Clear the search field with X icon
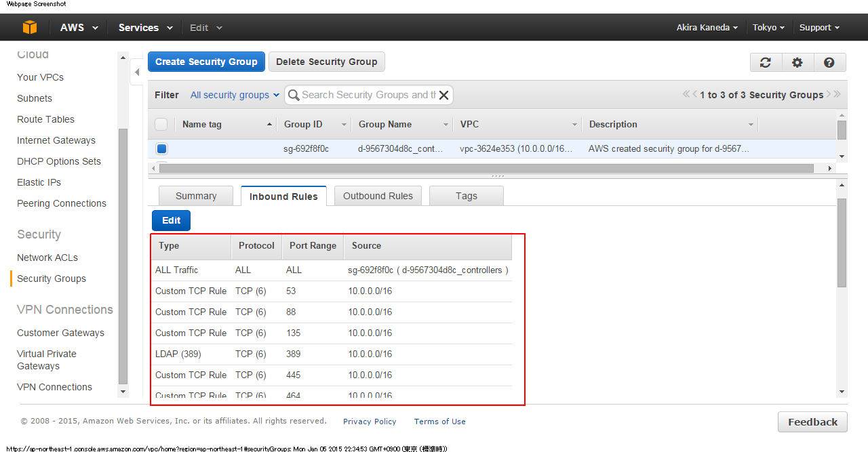The height and width of the screenshot is (452, 868). 444,95
